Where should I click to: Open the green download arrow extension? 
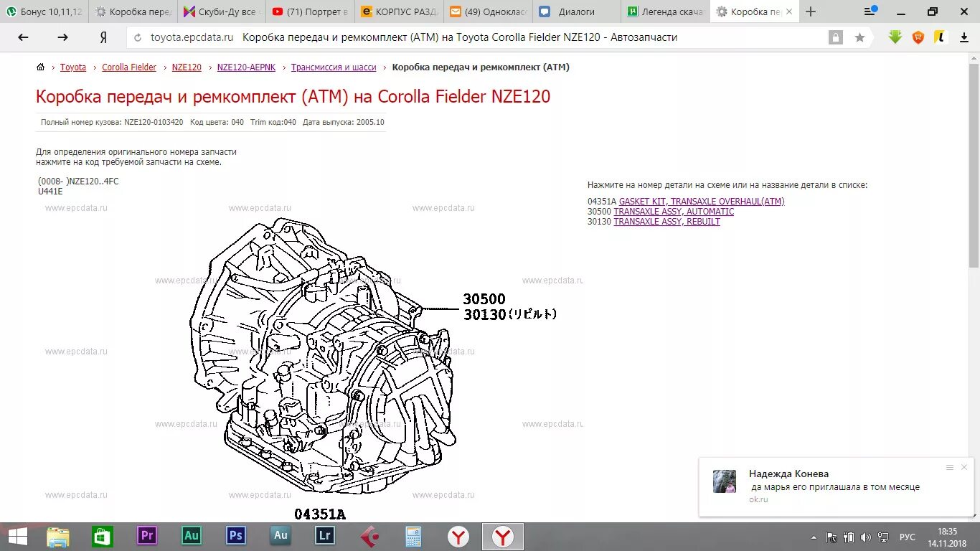coord(895,37)
